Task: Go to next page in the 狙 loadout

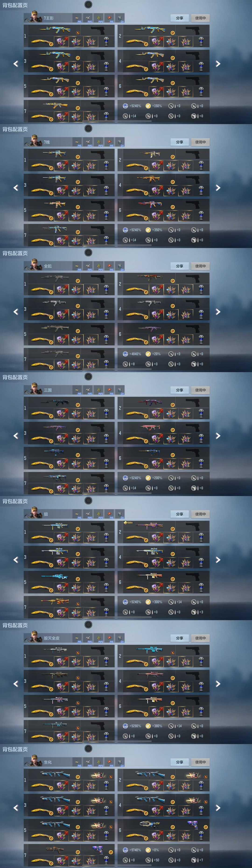Action: [218, 560]
